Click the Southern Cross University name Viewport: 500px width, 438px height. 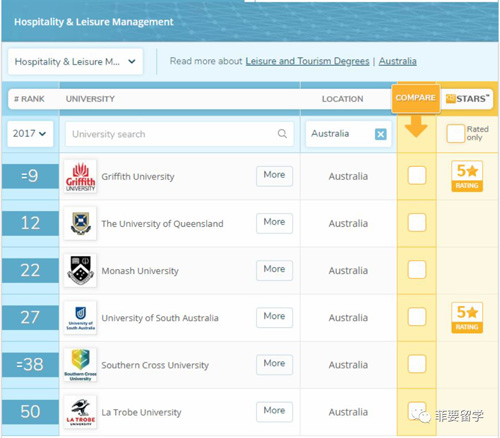point(155,365)
